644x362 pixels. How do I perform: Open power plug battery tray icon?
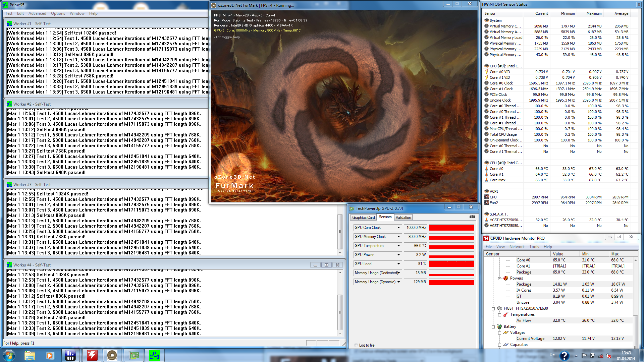pos(592,356)
